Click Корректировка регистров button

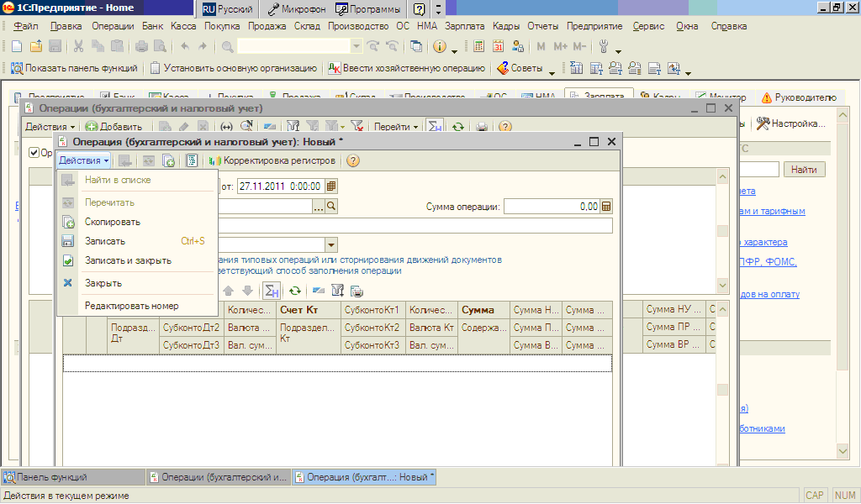(x=272, y=160)
